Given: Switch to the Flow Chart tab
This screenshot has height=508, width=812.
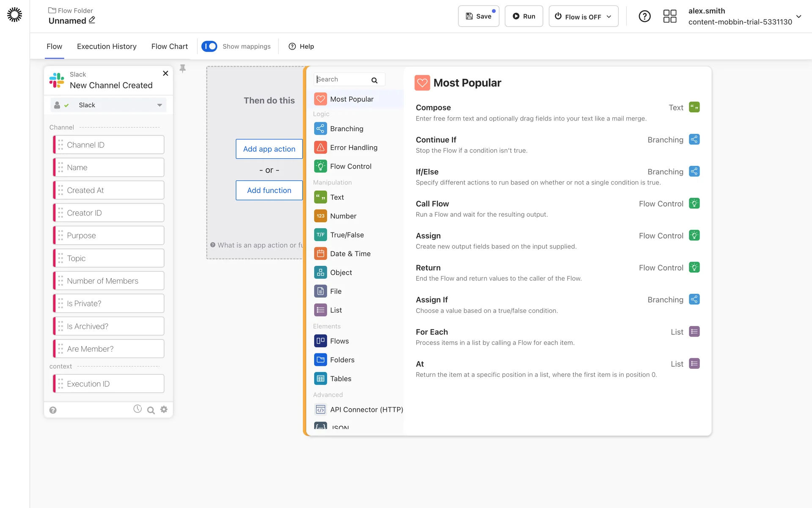Looking at the screenshot, I should point(169,46).
